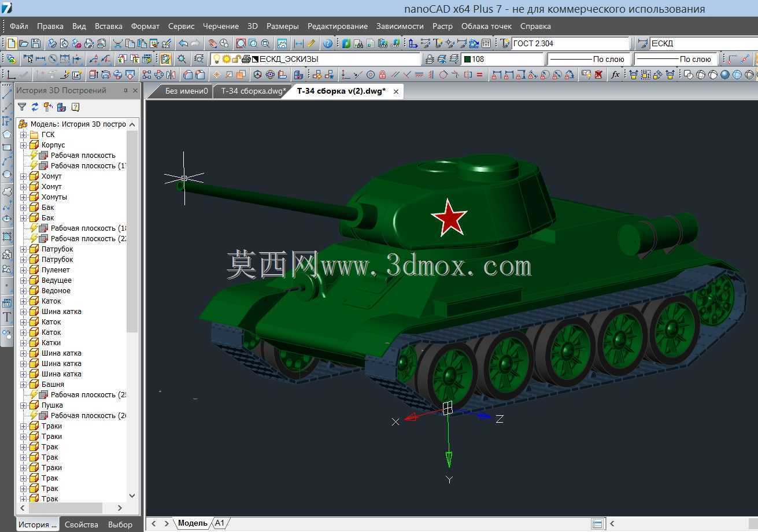Open the Облака точек menu
758x532 pixels.
tap(487, 26)
